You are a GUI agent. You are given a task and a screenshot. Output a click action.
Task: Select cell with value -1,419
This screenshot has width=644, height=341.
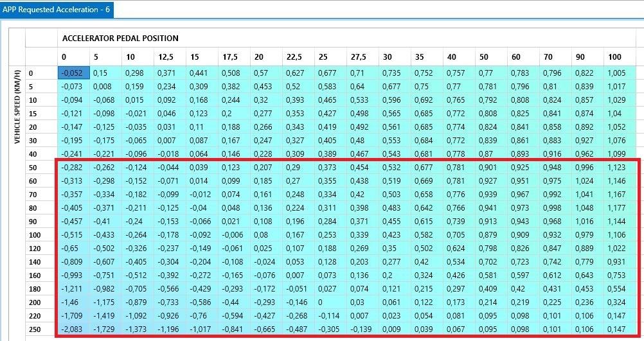(x=105, y=315)
